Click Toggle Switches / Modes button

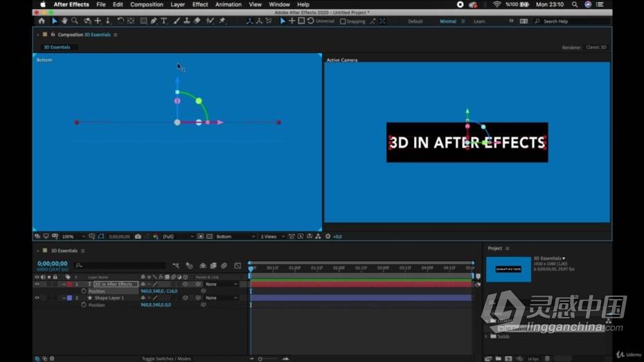coord(166,359)
